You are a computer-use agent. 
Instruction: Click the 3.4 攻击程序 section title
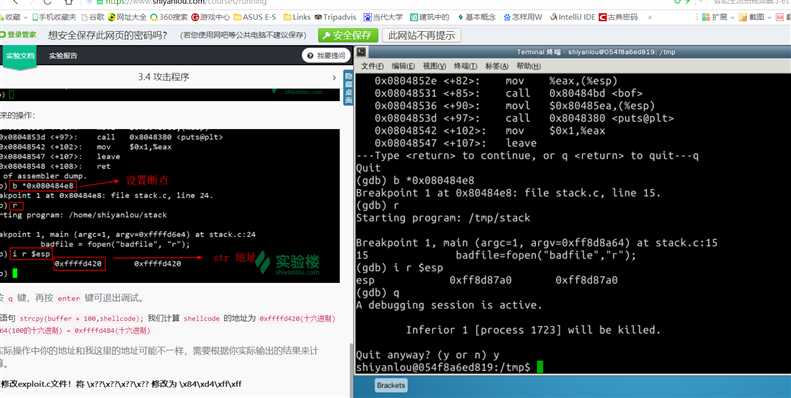pyautogui.click(x=163, y=77)
